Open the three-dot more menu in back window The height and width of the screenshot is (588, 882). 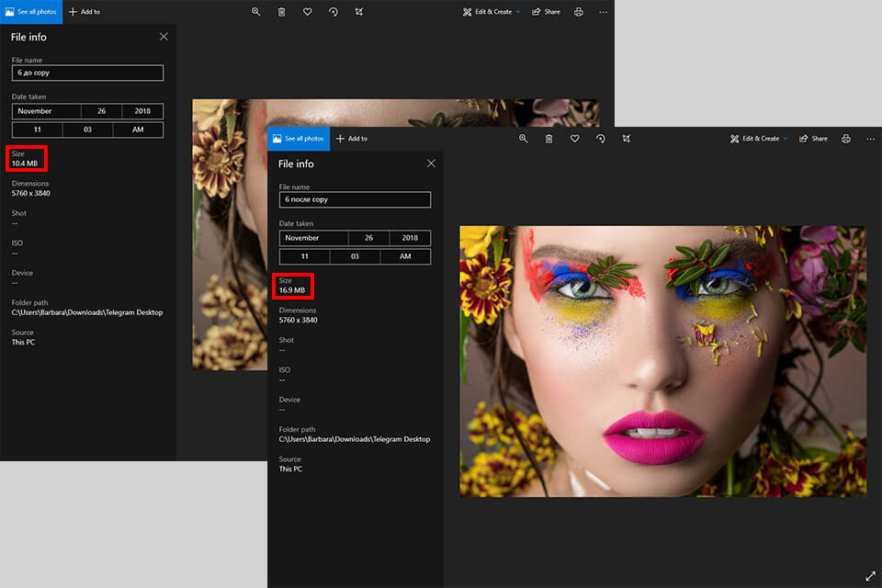point(603,12)
